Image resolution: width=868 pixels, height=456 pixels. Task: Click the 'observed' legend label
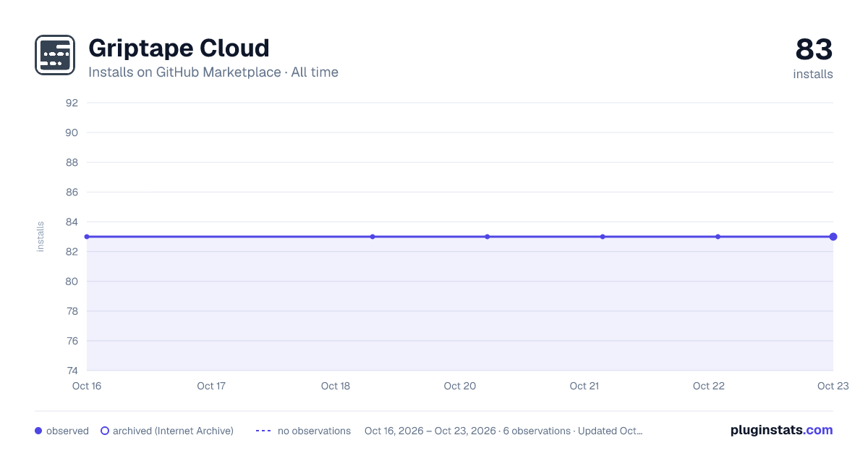click(67, 431)
